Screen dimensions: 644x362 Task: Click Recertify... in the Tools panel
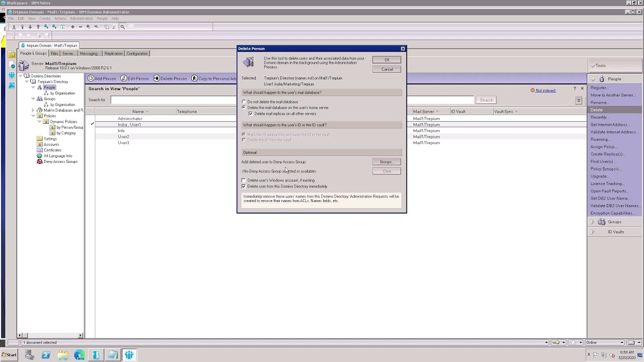[x=600, y=117]
